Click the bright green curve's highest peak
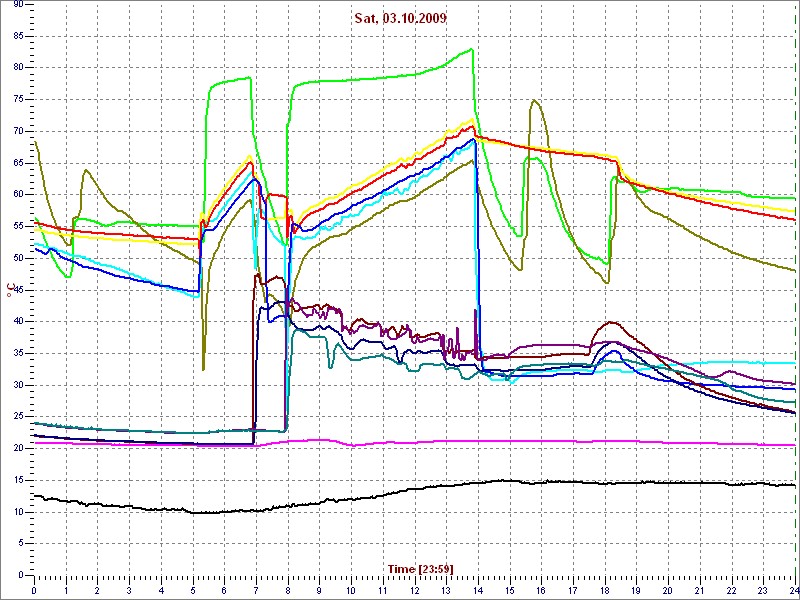The height and width of the screenshot is (600, 800). point(471,49)
